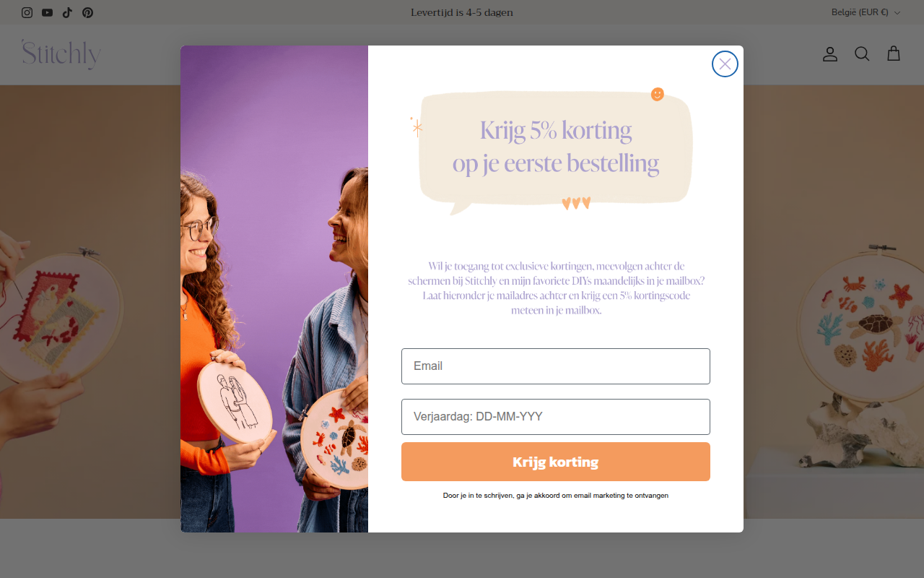
Task: Click the email marketing consent text
Action: (556, 496)
